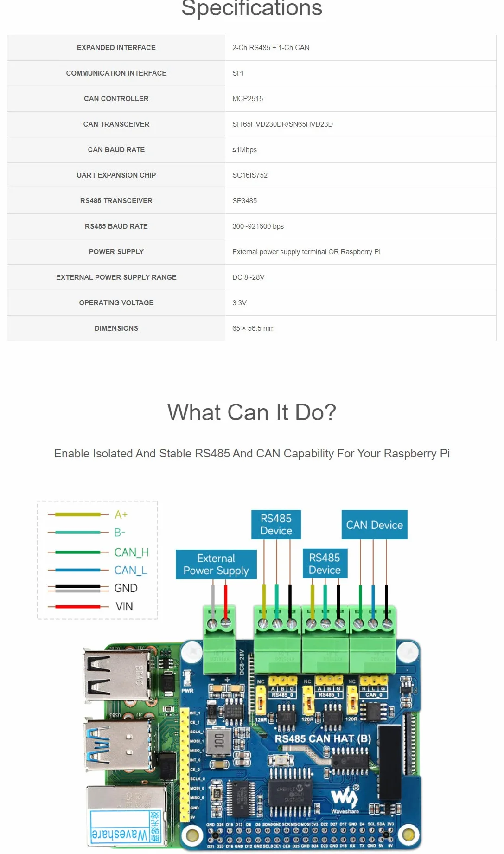Select the SPI value cell
This screenshot has width=504, height=854.
(360, 73)
